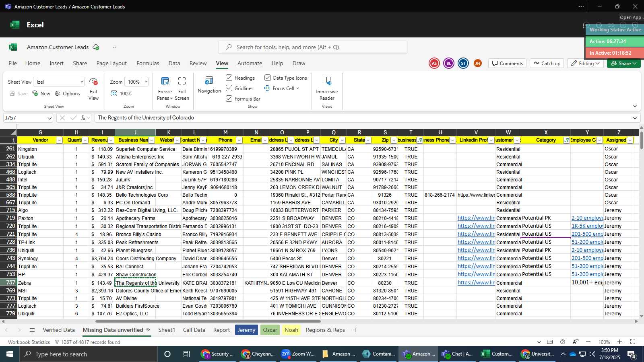Open the Editing mode dropdown
644x362 pixels.
pos(586,63)
